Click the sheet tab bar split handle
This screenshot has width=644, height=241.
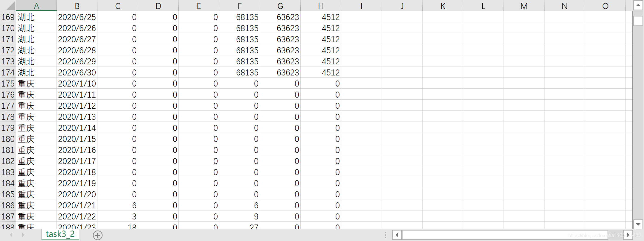click(x=386, y=235)
